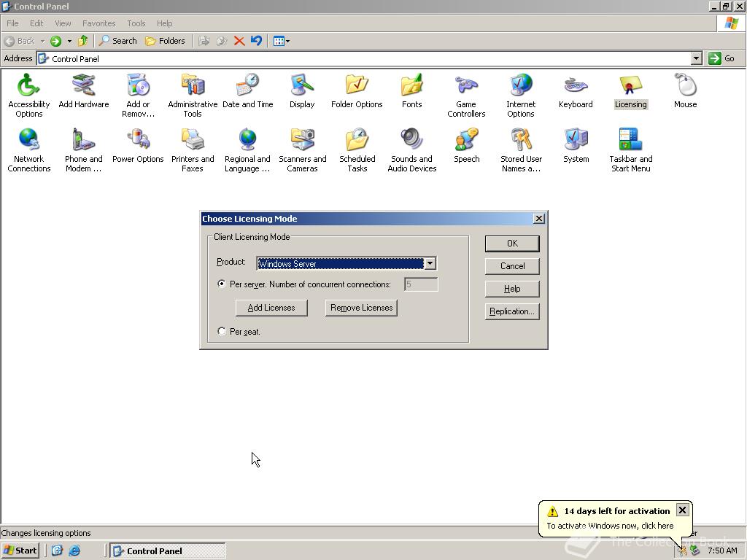Open the Start menu
747x560 pixels.
pos(20,551)
